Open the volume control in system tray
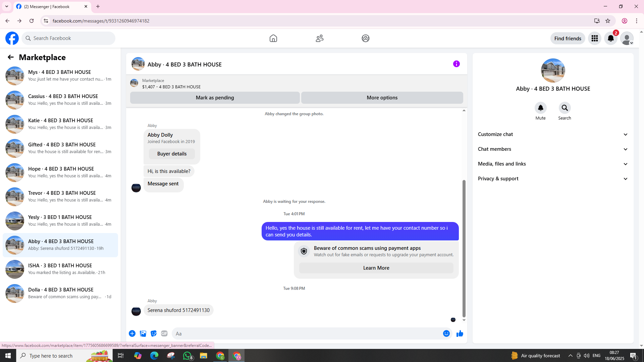This screenshot has height=362, width=644. (587, 356)
